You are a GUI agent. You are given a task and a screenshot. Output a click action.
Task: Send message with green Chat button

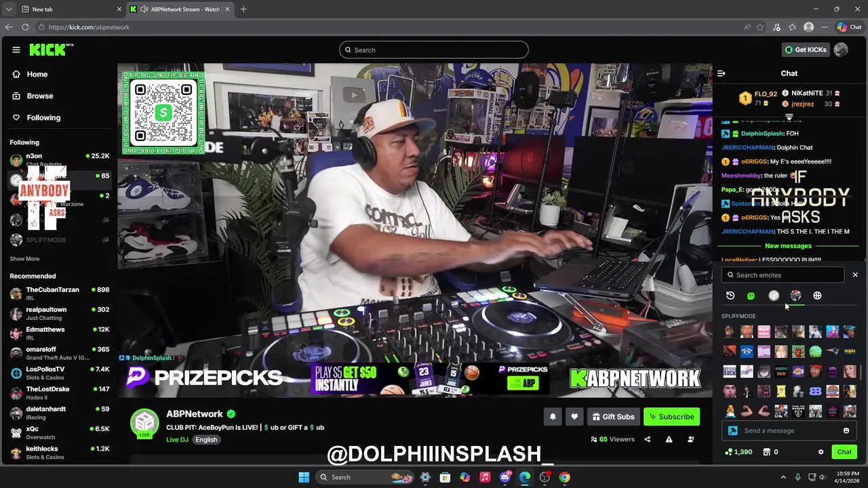tap(844, 452)
